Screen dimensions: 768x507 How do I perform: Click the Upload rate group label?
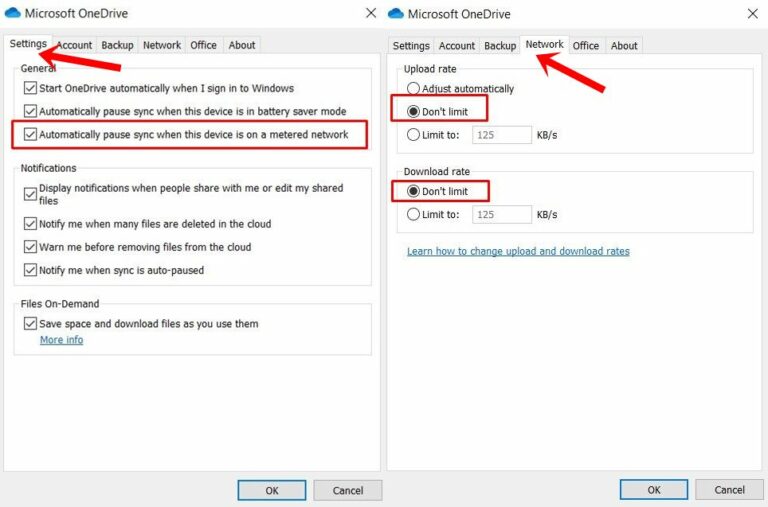(x=430, y=69)
